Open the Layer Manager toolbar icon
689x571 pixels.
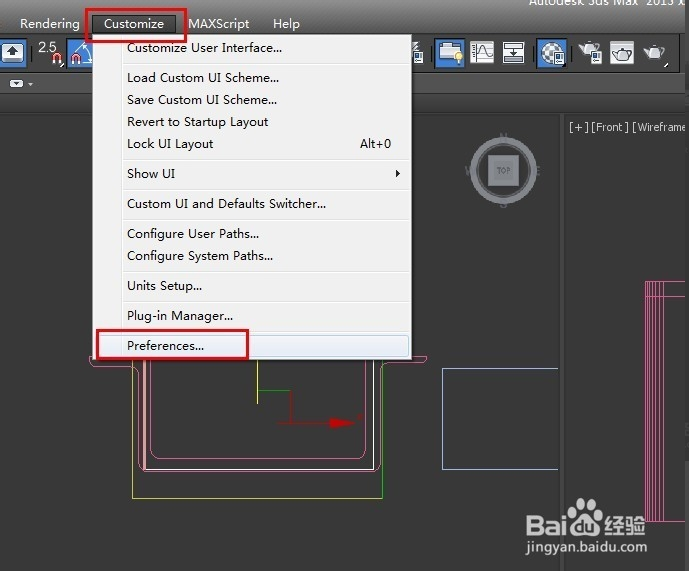[450, 53]
